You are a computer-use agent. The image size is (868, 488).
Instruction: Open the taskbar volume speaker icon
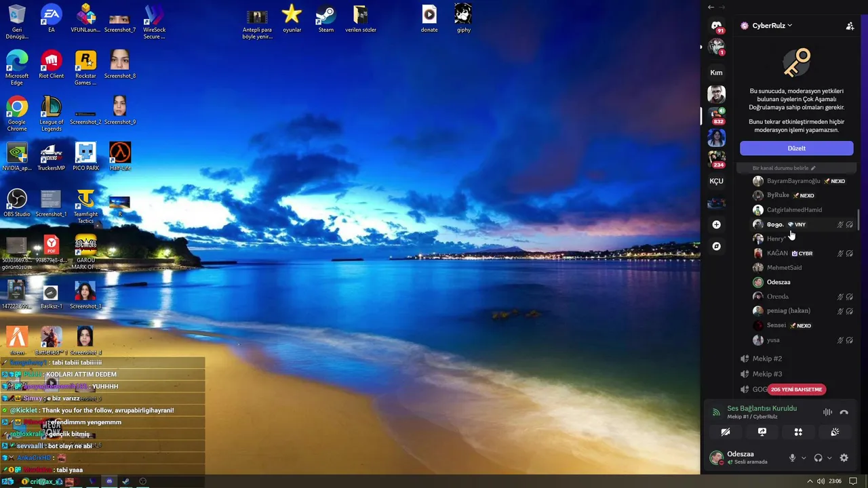[821, 481]
